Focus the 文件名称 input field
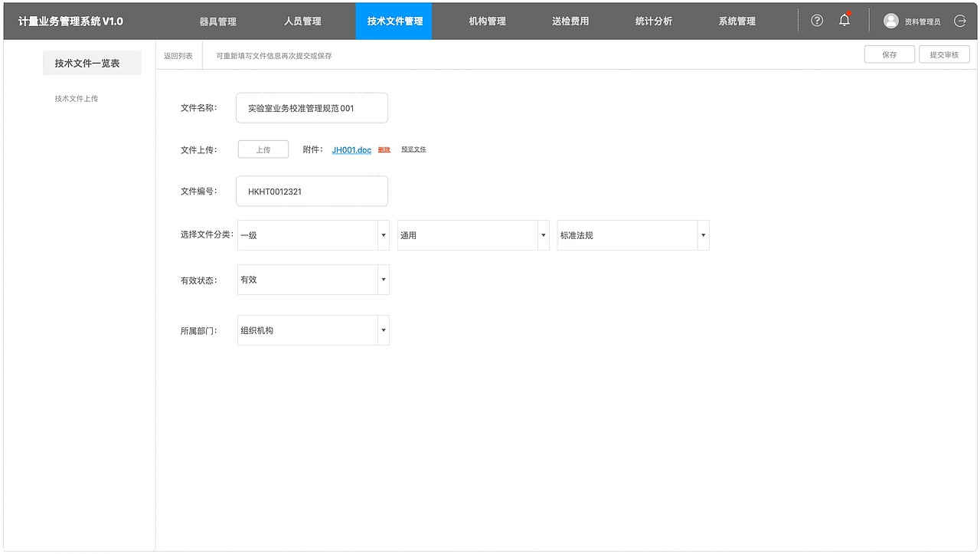980x554 pixels. pos(312,108)
